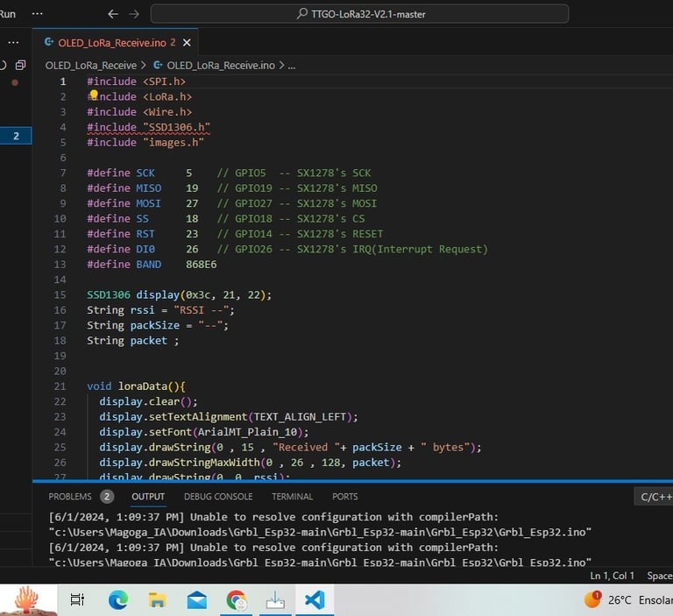Open Microsoft Edge from the taskbar
Image resolution: width=673 pixels, height=616 pixels.
tap(117, 599)
